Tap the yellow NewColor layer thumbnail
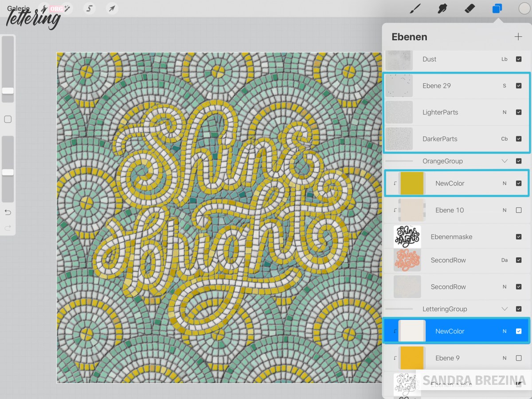Screen dimensions: 532x399 click(x=412, y=183)
